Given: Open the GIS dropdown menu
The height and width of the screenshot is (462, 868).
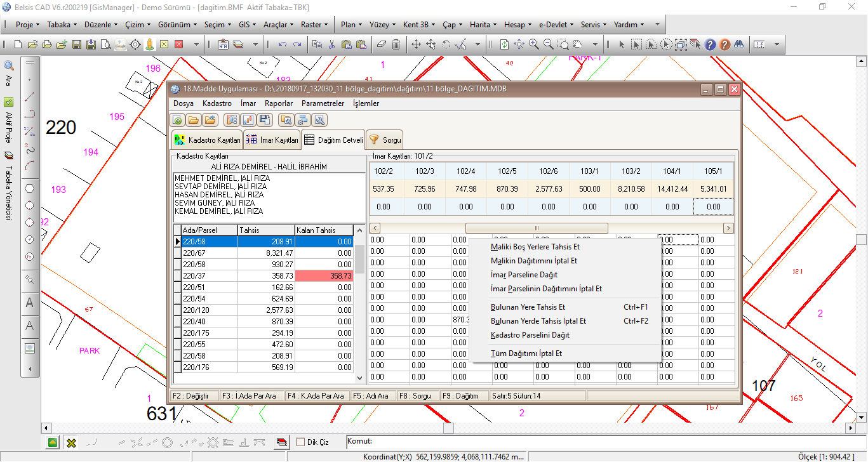Looking at the screenshot, I should click(248, 25).
